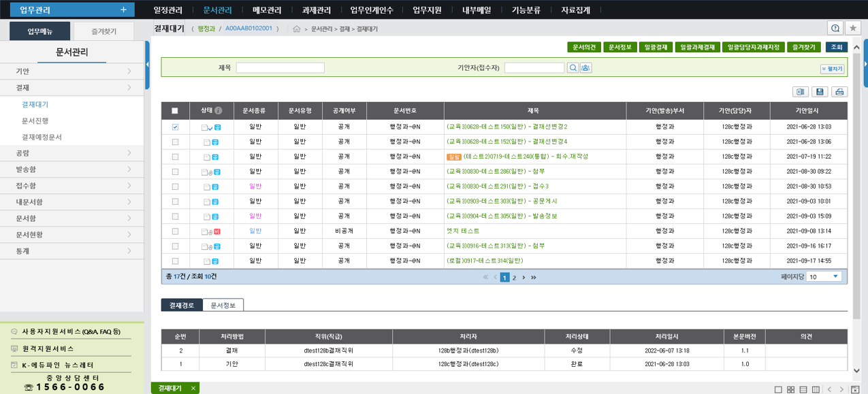
Task: Open the 페이지당 rows-per-page dropdown
Action: [824, 277]
